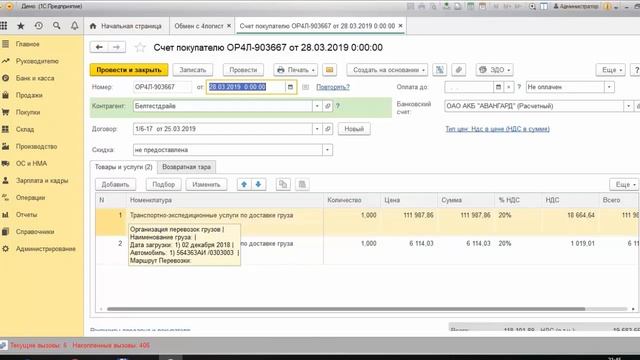Open Администрирование section
Image resolution: width=640 pixels, height=360 pixels.
pos(45,249)
